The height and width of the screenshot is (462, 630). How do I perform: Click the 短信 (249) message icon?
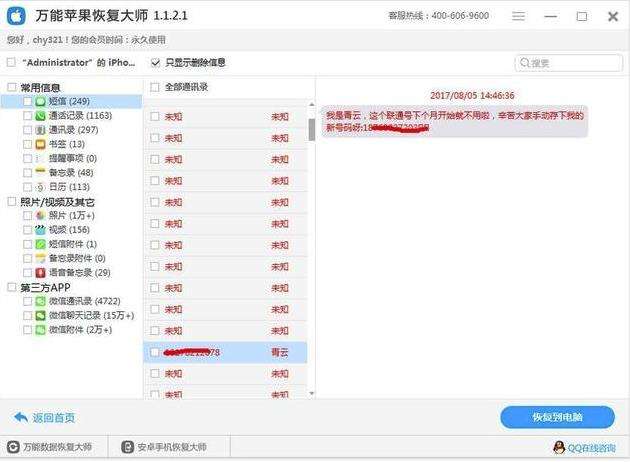[40, 102]
